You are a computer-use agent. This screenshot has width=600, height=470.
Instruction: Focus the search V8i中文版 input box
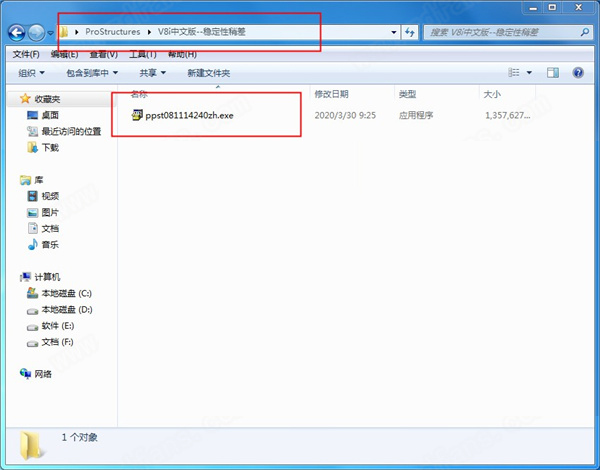tap(502, 32)
